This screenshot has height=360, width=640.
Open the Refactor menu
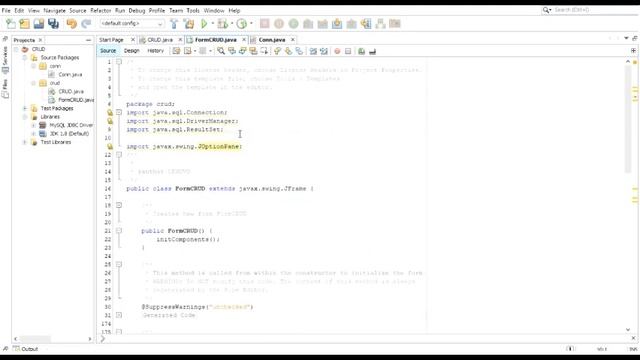point(100,11)
